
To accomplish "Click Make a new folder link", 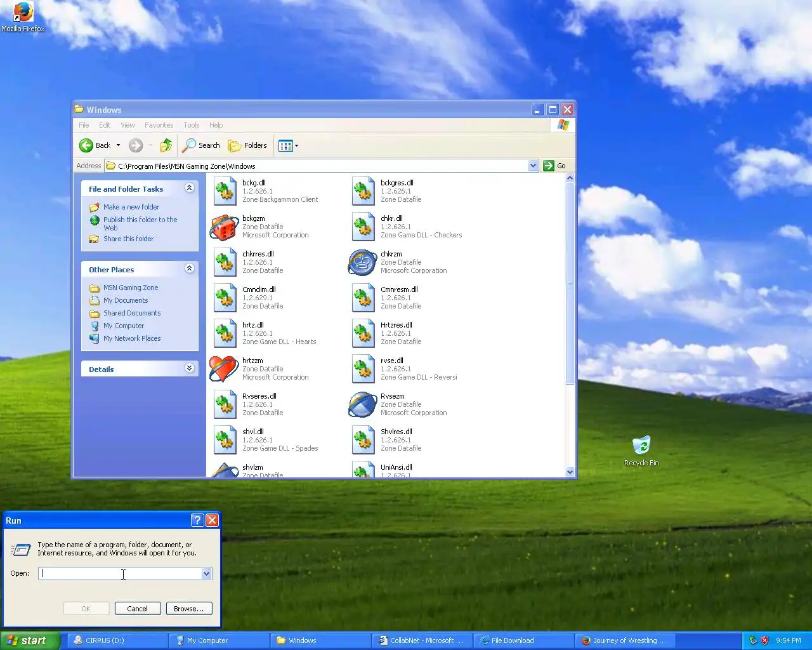I will coord(131,207).
